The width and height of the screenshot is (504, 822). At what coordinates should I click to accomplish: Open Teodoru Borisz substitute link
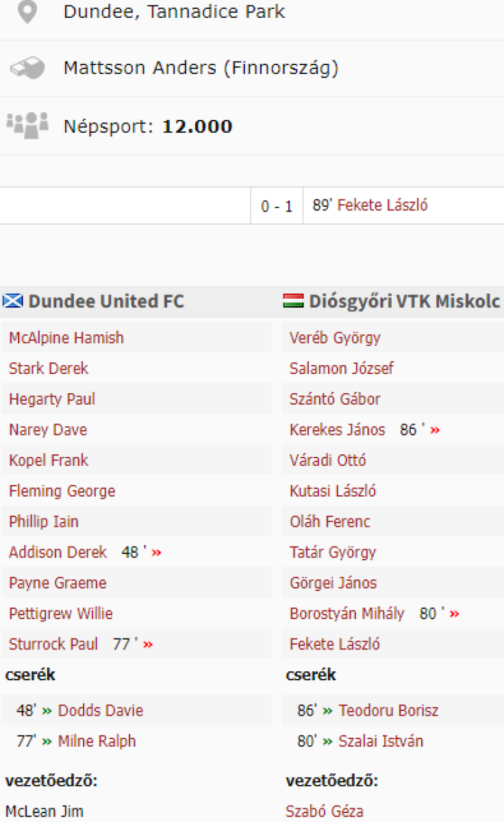coord(388,710)
